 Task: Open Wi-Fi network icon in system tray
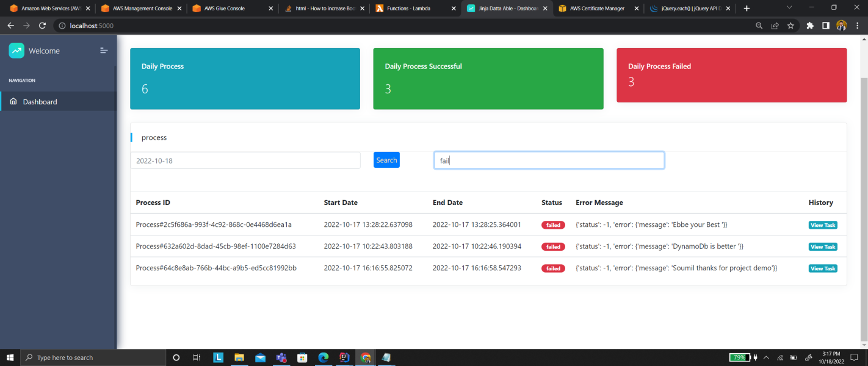[x=779, y=357]
